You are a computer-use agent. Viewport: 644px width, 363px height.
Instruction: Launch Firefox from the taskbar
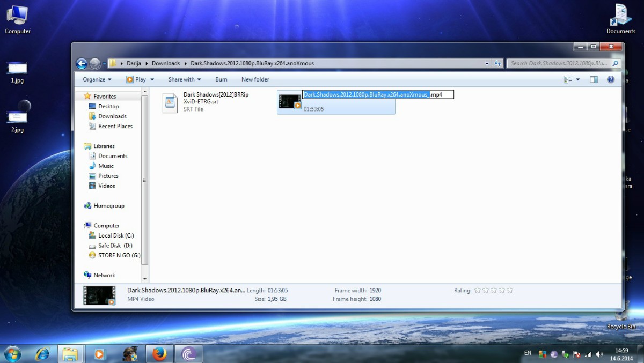point(159,354)
